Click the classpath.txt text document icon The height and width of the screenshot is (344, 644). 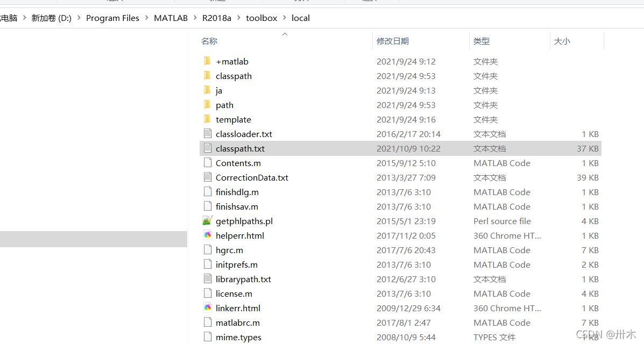coord(208,148)
